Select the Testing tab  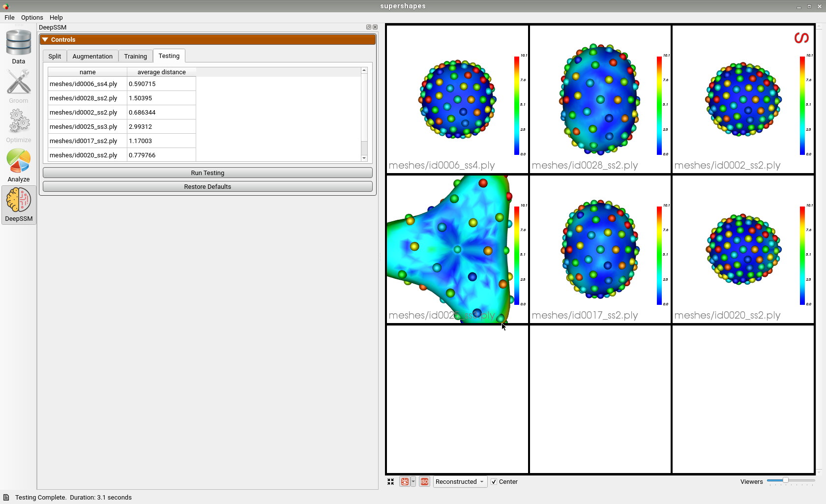[169, 56]
